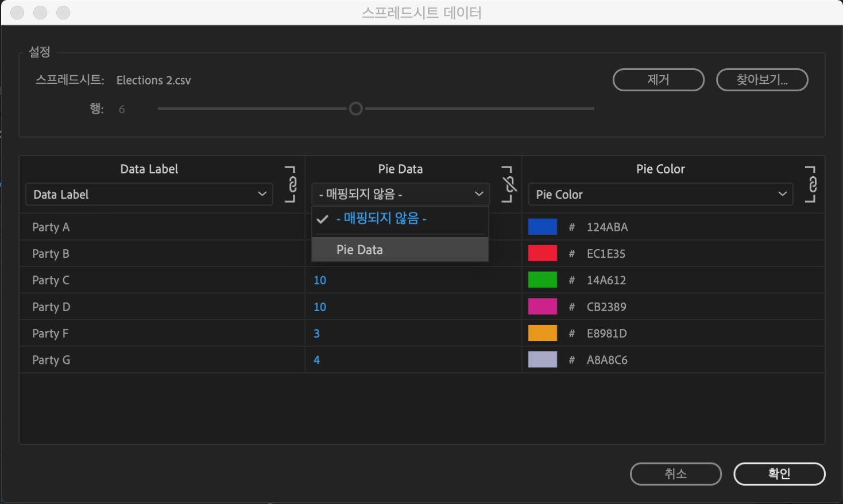The image size is (843, 504).
Task: Click the Pie Data value for Party C
Action: point(320,280)
